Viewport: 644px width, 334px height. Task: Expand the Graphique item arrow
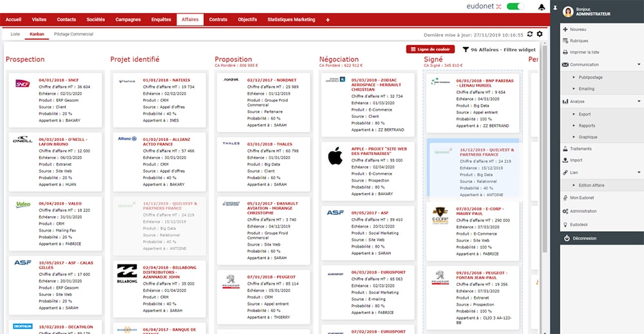click(x=574, y=137)
